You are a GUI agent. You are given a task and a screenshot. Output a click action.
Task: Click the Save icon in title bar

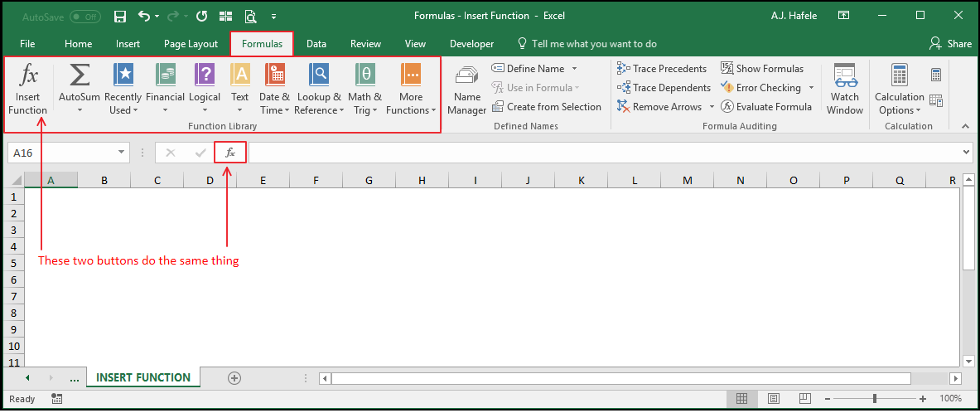pos(121,16)
